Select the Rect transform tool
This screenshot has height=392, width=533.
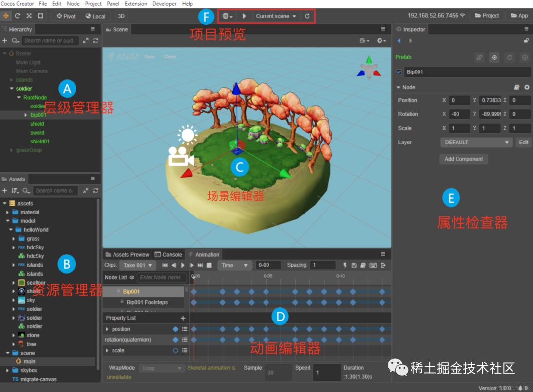40,16
